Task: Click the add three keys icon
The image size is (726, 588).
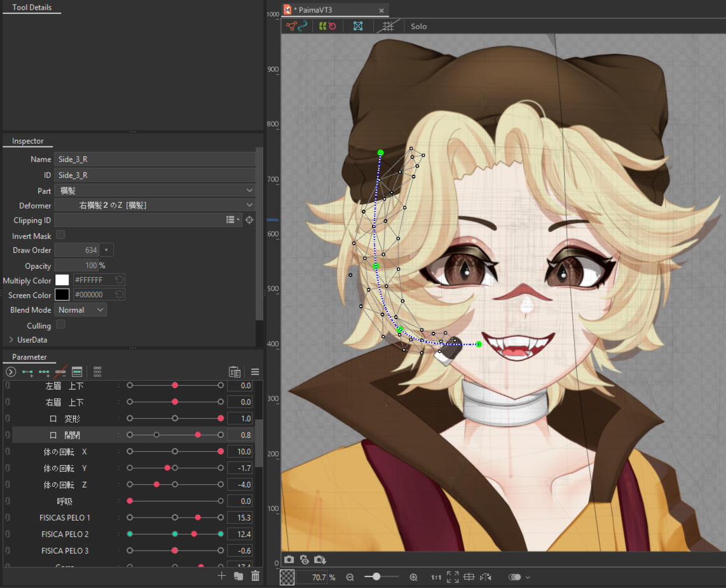Action: 44,372
